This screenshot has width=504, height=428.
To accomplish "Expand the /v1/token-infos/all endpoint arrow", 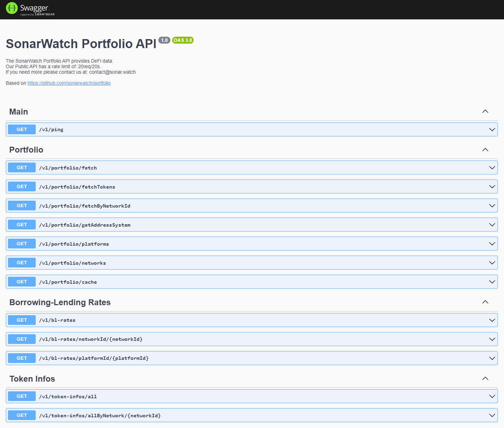I will coord(492,396).
